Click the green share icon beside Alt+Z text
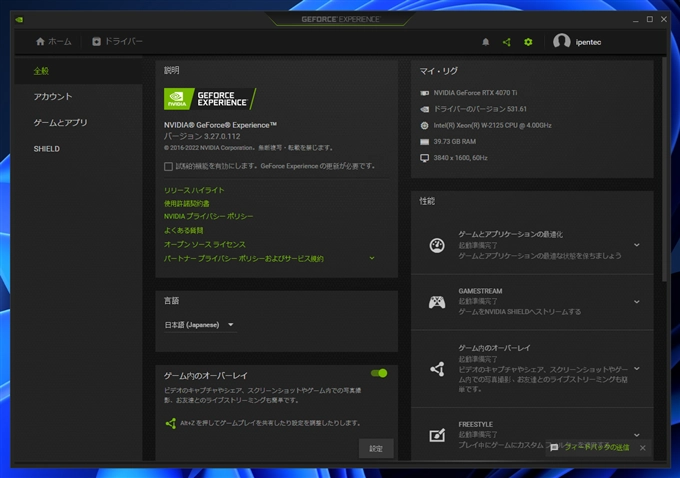The width and height of the screenshot is (680, 478). coord(170,423)
